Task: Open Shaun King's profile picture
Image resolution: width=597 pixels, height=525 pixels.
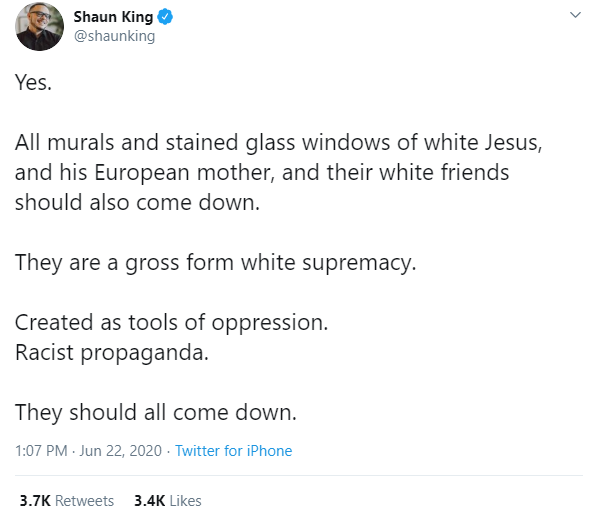Action: click(x=39, y=26)
